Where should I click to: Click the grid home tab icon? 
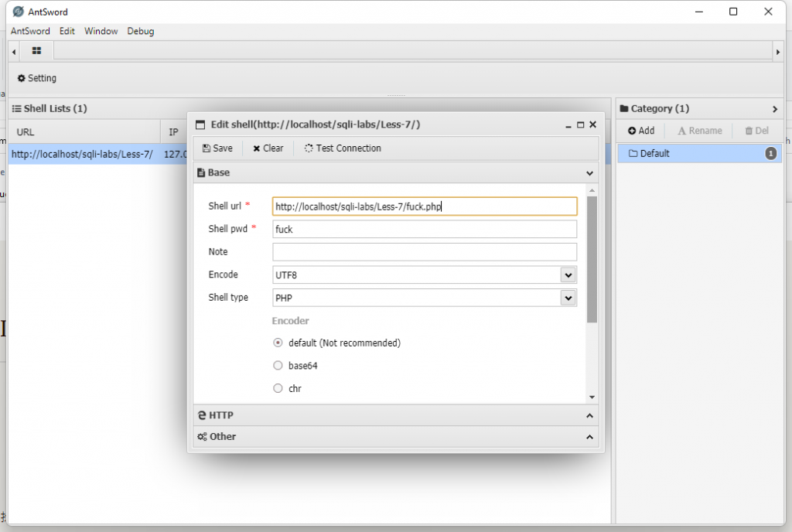[x=36, y=51]
